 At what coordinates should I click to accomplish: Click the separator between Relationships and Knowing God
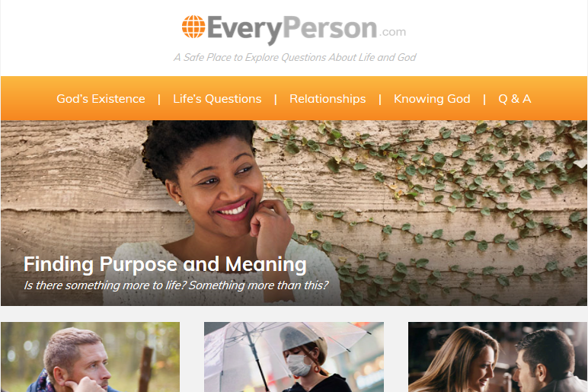coord(380,99)
